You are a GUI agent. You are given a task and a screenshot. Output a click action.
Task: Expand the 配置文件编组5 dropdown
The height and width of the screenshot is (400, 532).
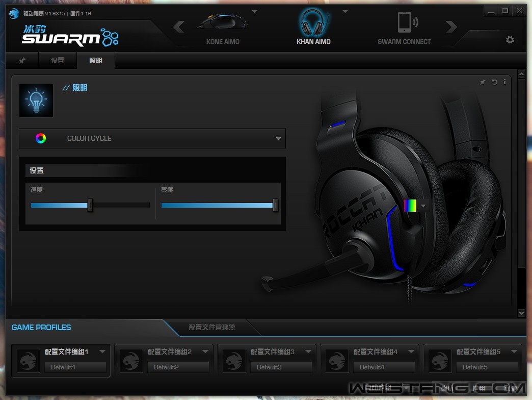[514, 352]
